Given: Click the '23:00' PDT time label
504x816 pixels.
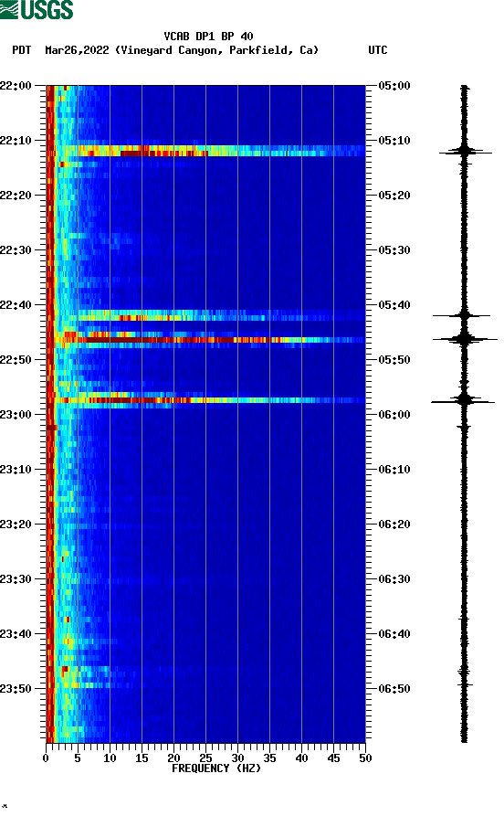Looking at the screenshot, I should (x=16, y=414).
